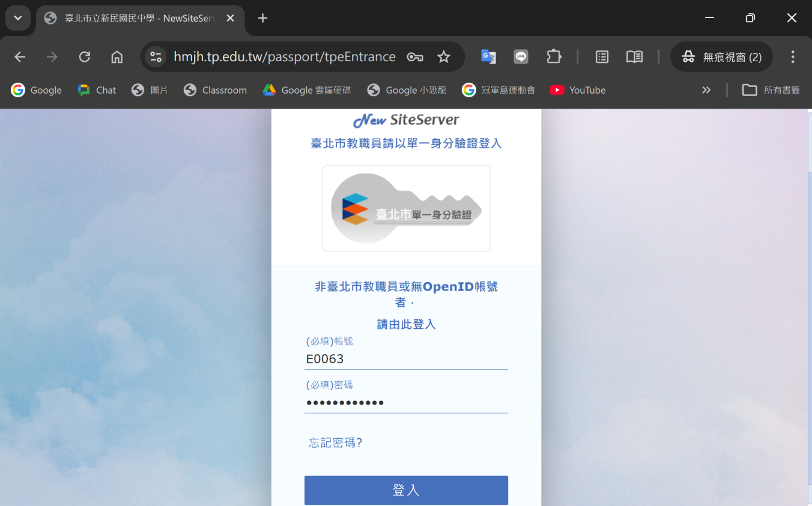The image size is (812, 506).
Task: Close the NewSiteServer tab
Action: 230,18
